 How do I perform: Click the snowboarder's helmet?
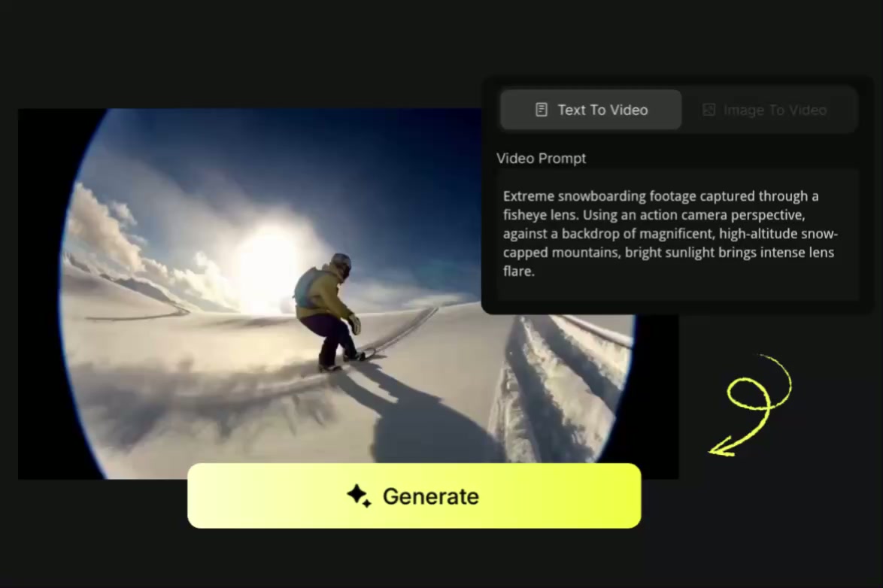341,262
